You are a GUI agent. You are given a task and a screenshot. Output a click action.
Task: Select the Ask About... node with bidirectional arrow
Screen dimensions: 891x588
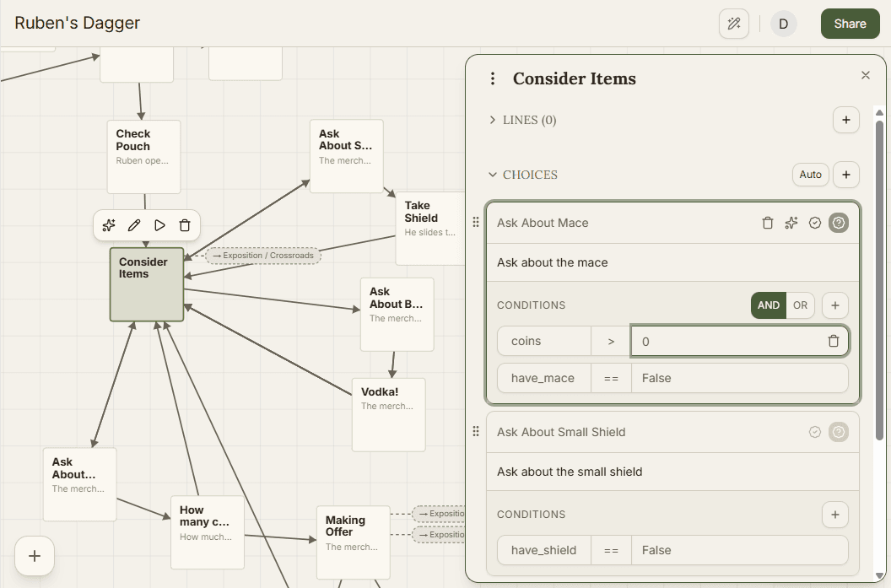pos(80,484)
